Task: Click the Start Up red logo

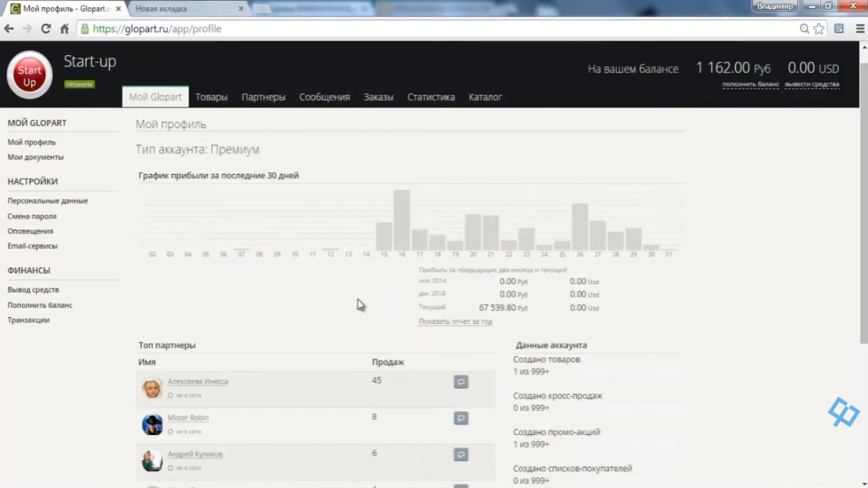Action: pyautogui.click(x=29, y=75)
